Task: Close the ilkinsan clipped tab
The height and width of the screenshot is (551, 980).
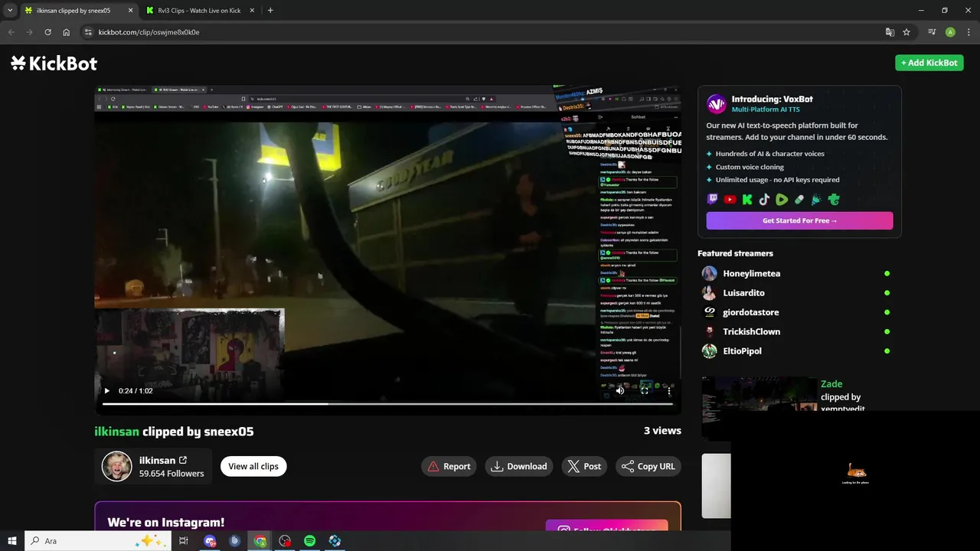Action: pos(130,11)
